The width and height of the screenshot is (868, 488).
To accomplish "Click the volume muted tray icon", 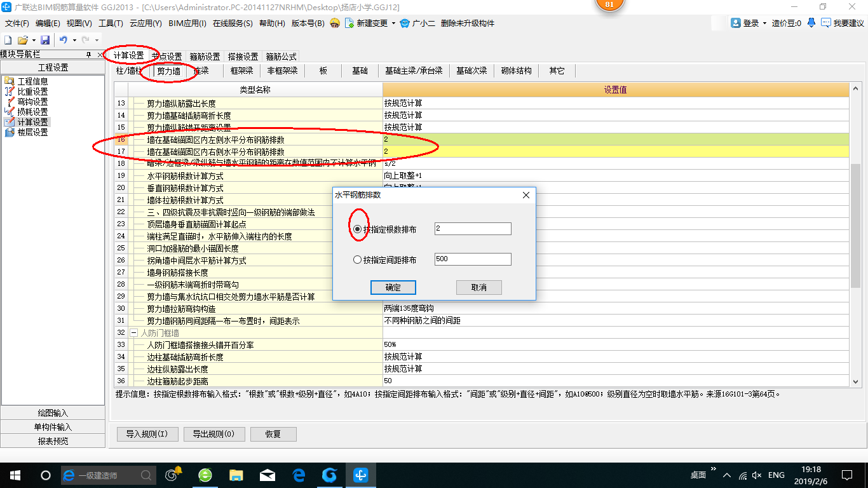I will coord(756,475).
